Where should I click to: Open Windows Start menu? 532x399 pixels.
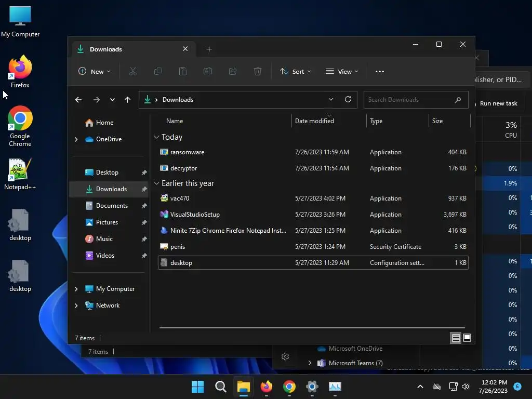click(197, 387)
